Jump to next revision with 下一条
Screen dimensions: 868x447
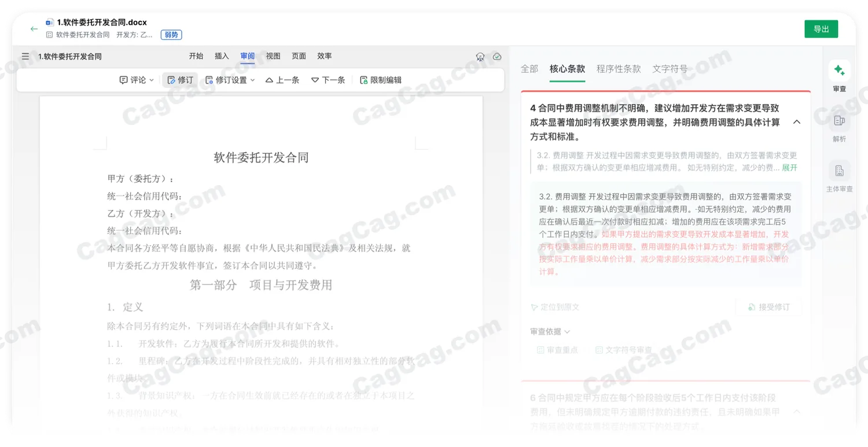[328, 80]
